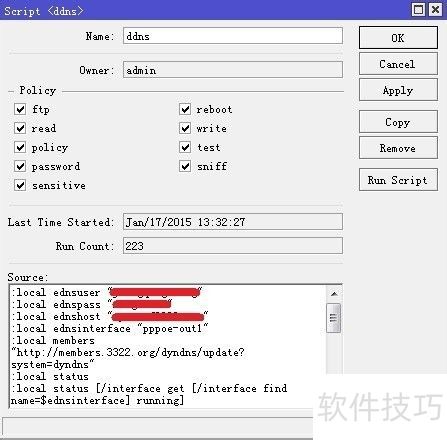Select the Last Time Started field
This screenshot has height=440, width=447.
tap(233, 222)
